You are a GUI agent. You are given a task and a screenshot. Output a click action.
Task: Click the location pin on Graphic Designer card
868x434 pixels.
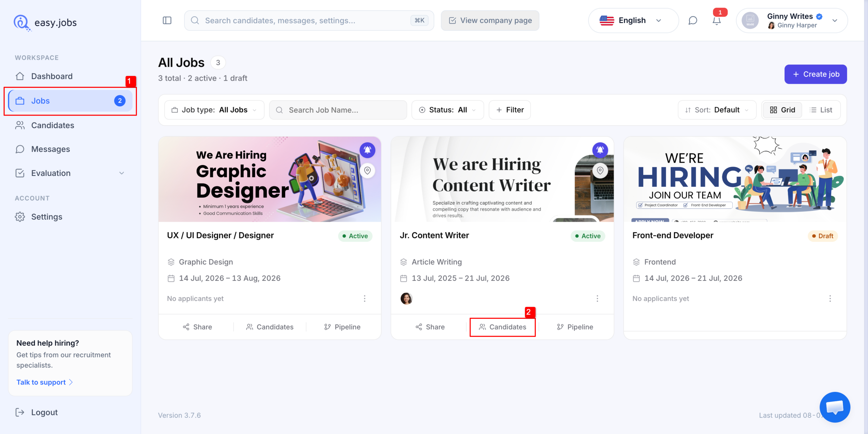coord(368,170)
